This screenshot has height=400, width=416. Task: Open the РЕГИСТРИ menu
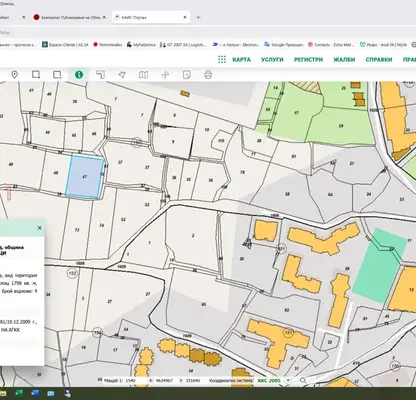click(x=308, y=60)
